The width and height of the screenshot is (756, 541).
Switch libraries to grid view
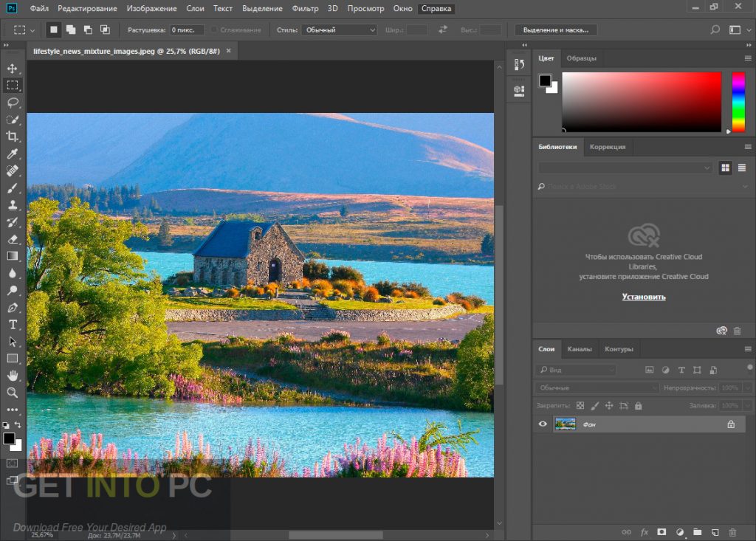[x=725, y=168]
